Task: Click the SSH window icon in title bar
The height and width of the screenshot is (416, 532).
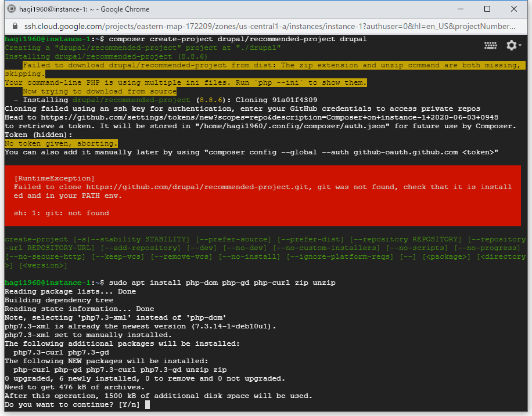Action: (x=11, y=9)
